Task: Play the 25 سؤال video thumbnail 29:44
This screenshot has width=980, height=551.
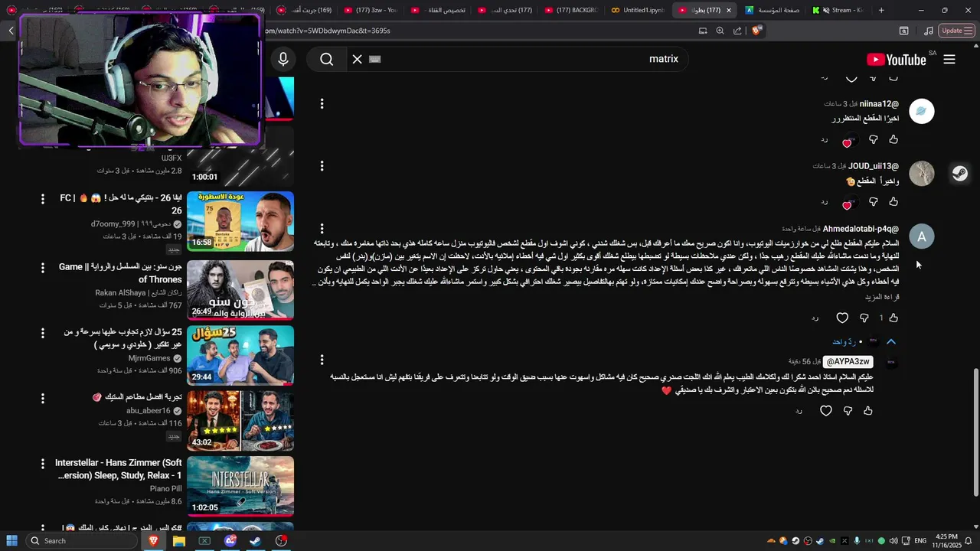Action: [x=240, y=356]
